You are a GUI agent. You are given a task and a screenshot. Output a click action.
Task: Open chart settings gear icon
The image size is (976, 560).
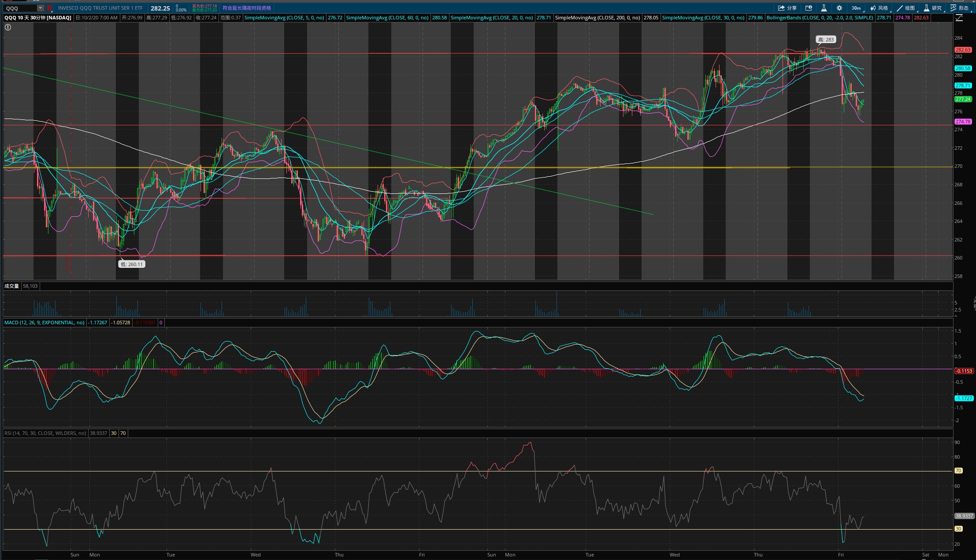pos(839,8)
